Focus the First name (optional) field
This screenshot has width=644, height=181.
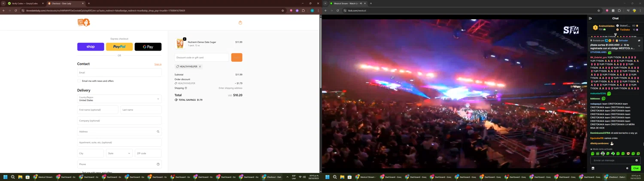(97, 110)
